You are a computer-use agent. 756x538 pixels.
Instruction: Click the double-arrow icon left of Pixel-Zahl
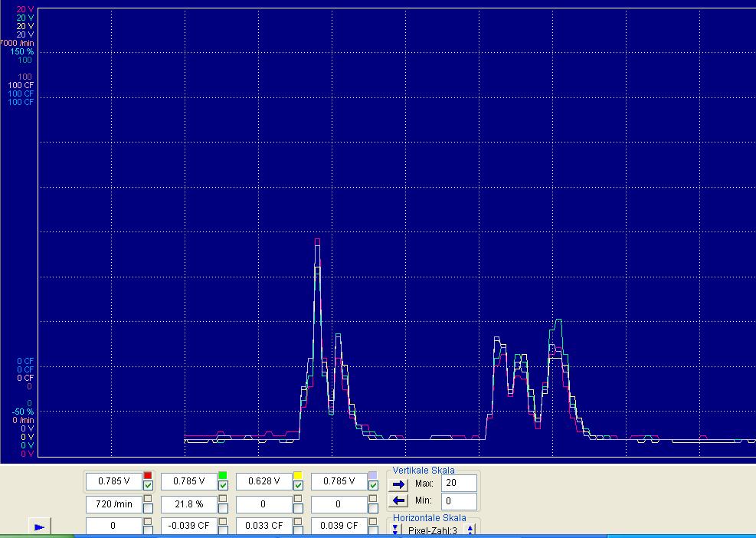[x=396, y=530]
